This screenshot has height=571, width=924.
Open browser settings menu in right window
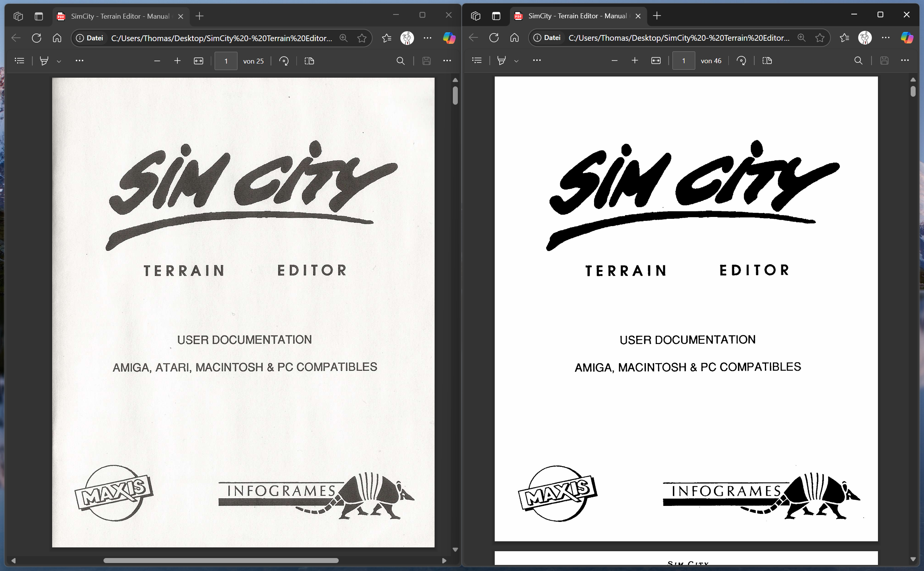[x=886, y=38]
